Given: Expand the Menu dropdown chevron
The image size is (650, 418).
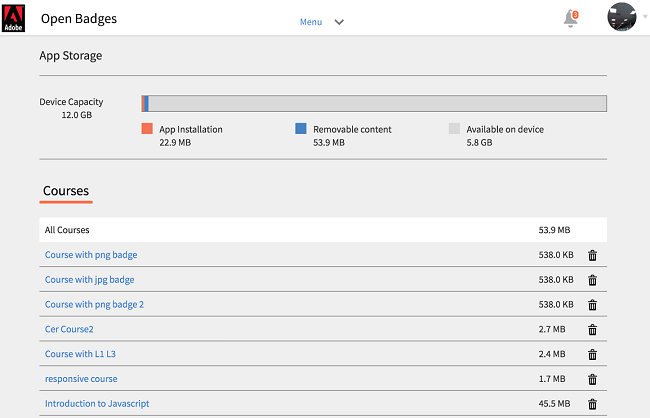Looking at the screenshot, I should (x=339, y=22).
